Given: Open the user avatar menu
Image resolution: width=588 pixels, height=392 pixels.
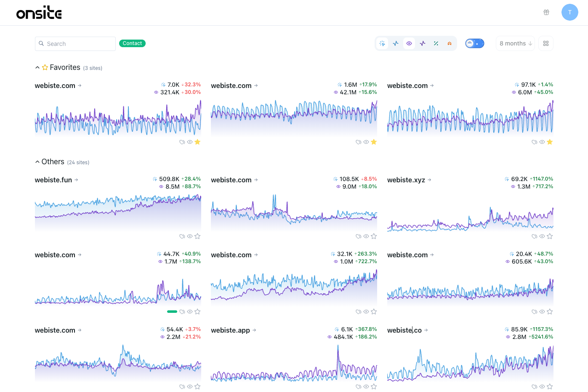Looking at the screenshot, I should pyautogui.click(x=569, y=12).
